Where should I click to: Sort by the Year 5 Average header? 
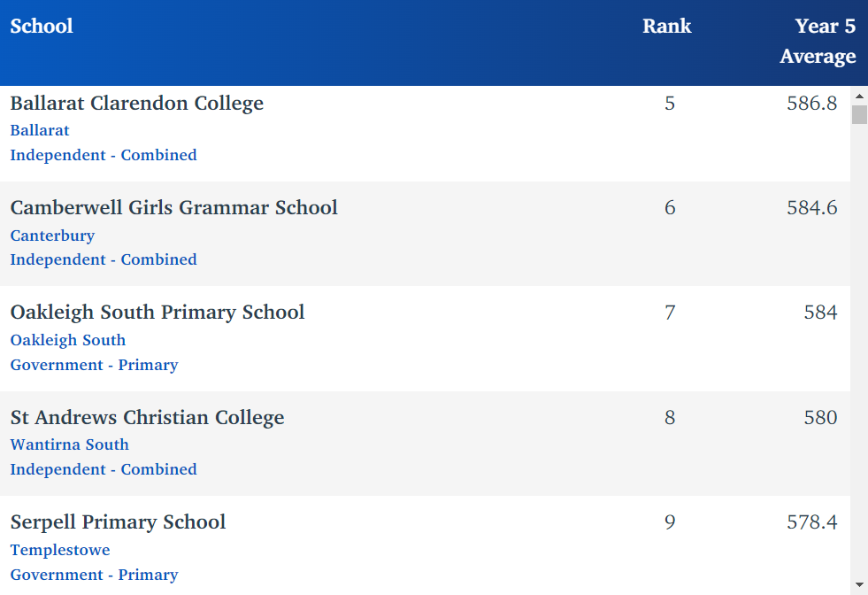tap(818, 41)
